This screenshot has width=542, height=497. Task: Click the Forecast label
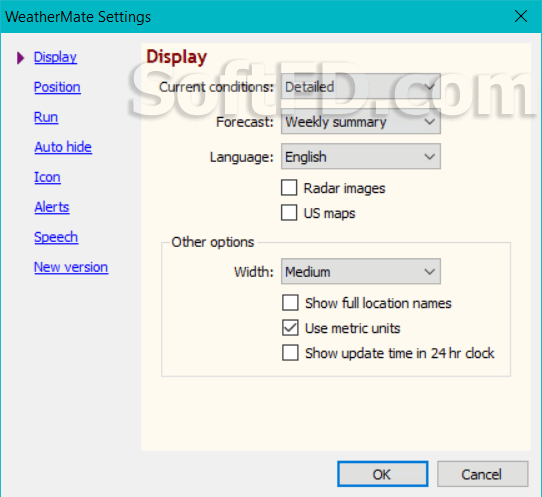[x=245, y=122]
